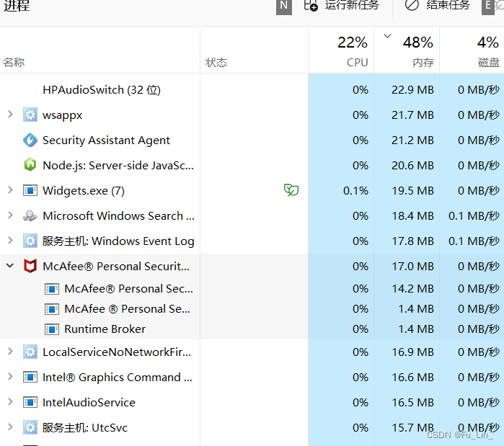Click the IntelAudioService icon
Image resolution: width=504 pixels, height=446 pixels.
point(30,403)
